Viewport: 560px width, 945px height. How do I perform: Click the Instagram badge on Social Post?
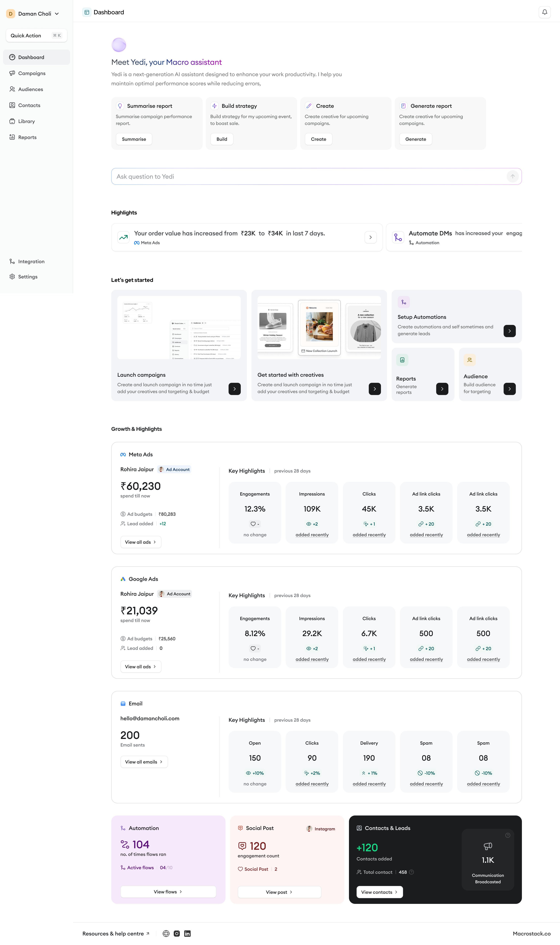[321, 829]
